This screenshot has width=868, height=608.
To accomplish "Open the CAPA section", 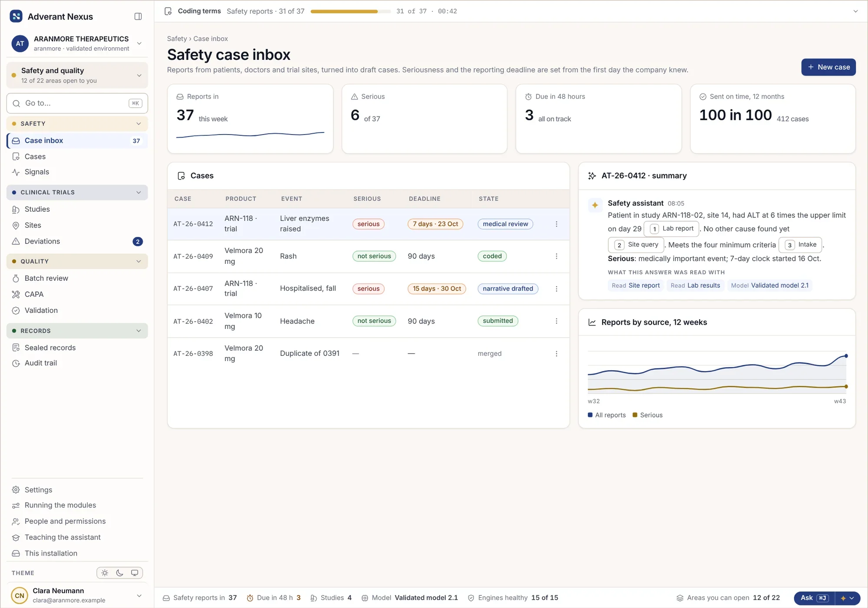I will (x=77, y=294).
